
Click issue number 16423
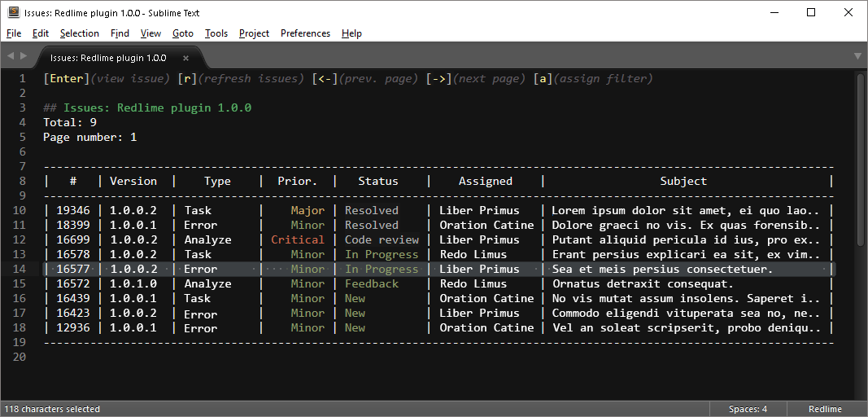(73, 314)
